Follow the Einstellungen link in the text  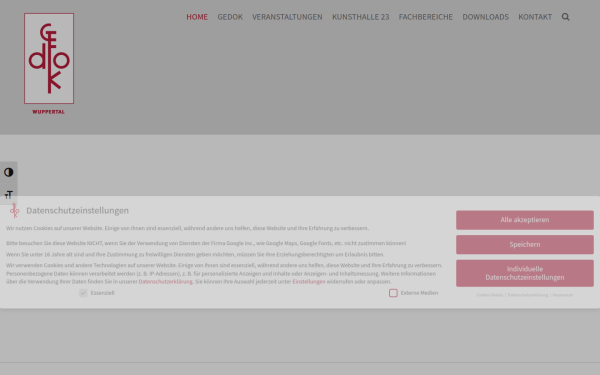tap(309, 282)
